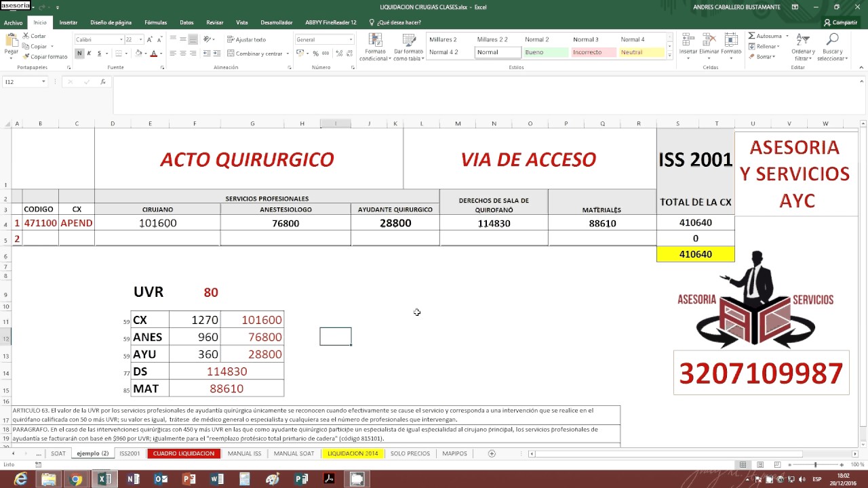Decrease font size with the small A icon
The image size is (868, 488).
click(160, 39)
